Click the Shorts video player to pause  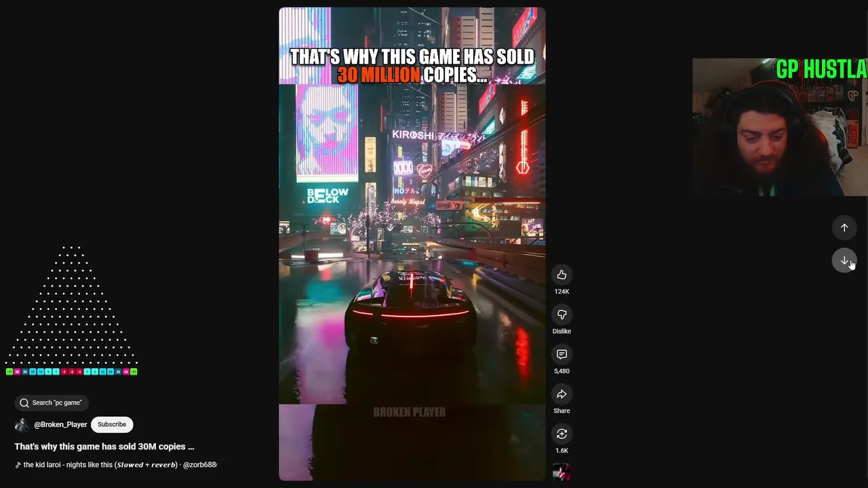click(x=412, y=244)
